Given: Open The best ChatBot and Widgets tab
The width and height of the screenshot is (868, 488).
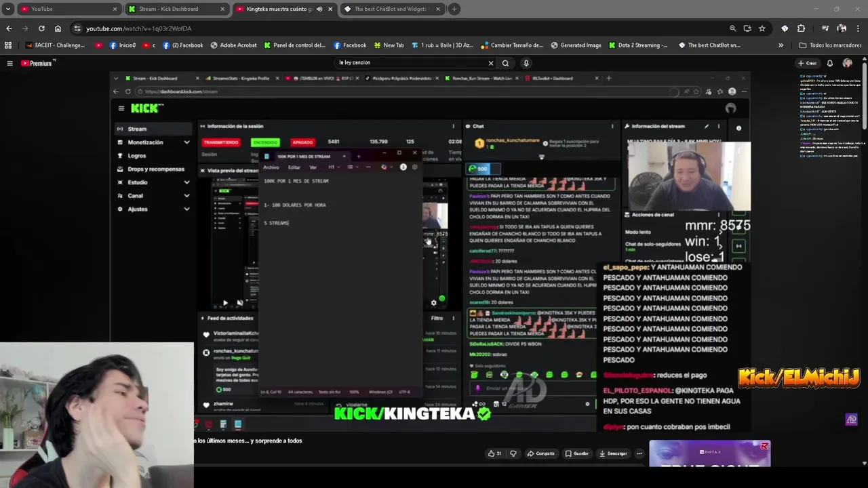Looking at the screenshot, I should (392, 9).
